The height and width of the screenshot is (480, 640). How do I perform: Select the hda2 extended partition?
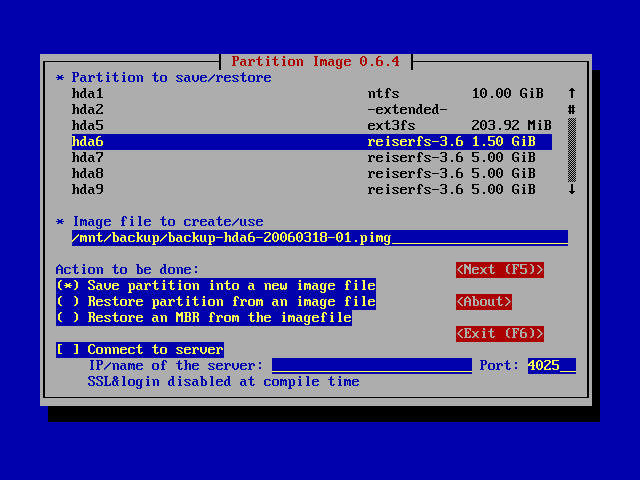pyautogui.click(x=300, y=109)
